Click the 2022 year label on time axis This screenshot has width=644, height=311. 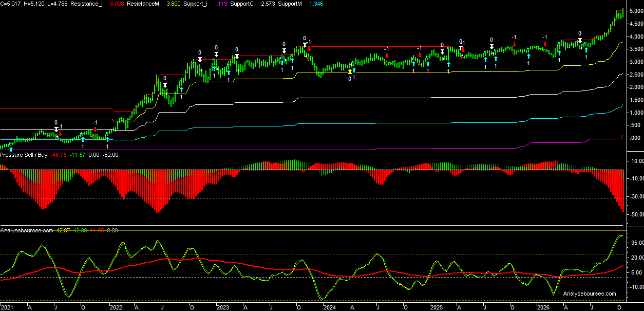click(x=116, y=307)
